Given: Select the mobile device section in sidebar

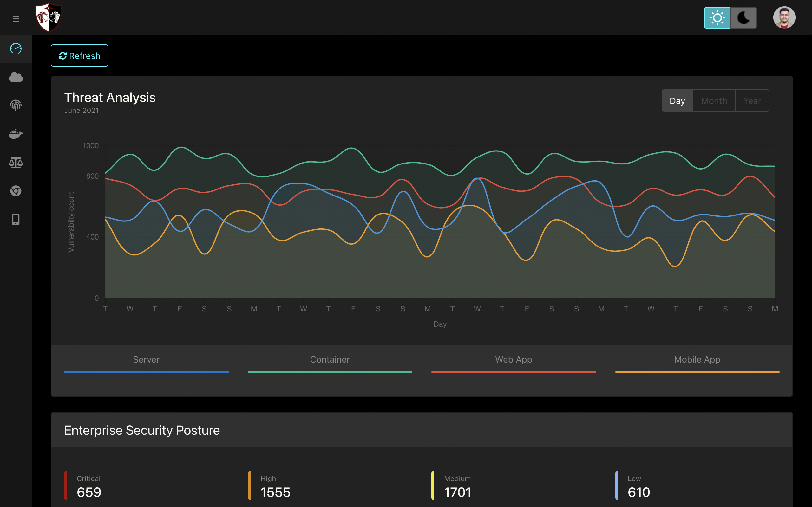Looking at the screenshot, I should (x=16, y=219).
